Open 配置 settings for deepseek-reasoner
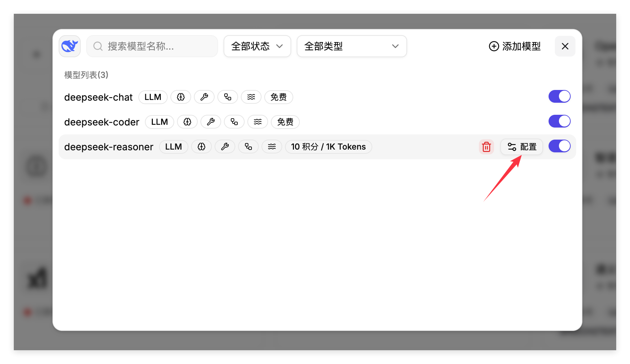 click(522, 147)
